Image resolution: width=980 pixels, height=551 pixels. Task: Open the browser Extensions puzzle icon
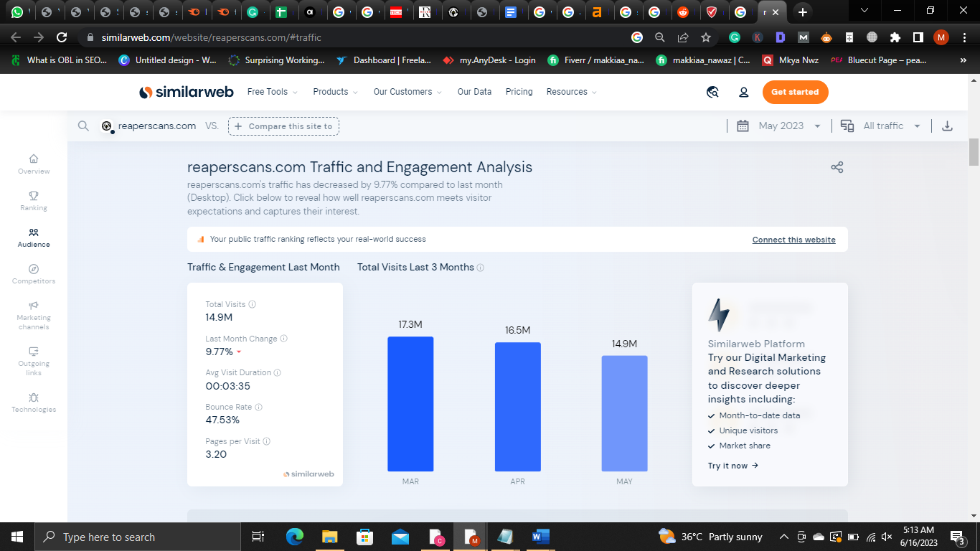[895, 37]
